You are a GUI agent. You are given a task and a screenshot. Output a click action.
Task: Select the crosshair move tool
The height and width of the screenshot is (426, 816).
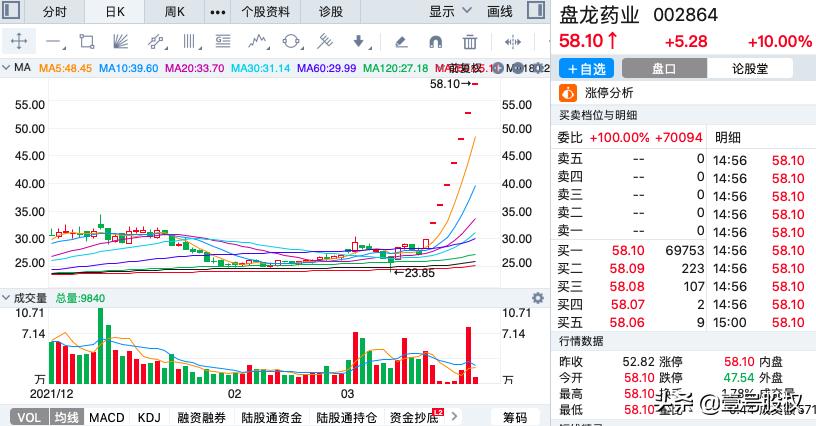tap(19, 41)
